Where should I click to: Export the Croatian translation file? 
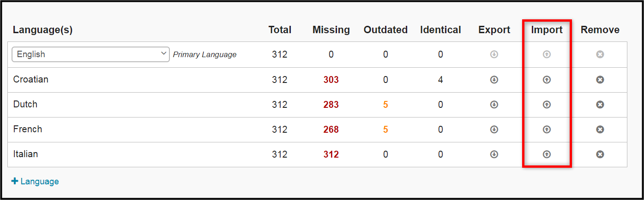click(x=494, y=80)
